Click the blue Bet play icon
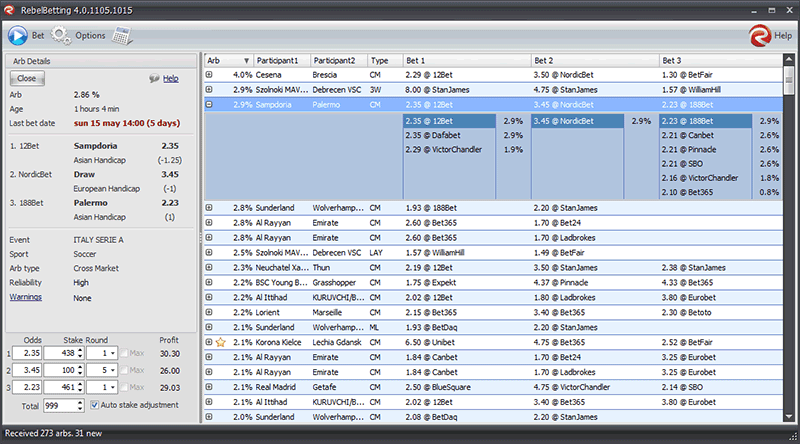The image size is (800, 444). point(18,36)
